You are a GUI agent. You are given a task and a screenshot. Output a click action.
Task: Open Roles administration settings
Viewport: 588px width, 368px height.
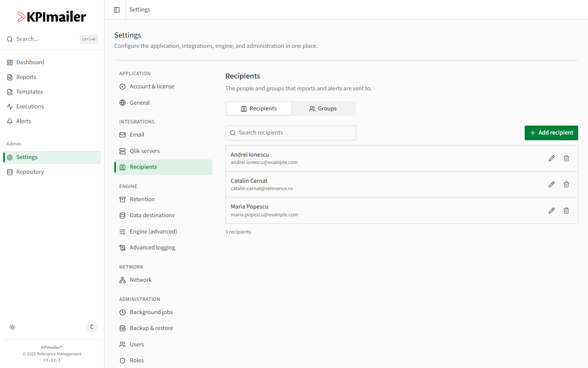click(x=163, y=360)
